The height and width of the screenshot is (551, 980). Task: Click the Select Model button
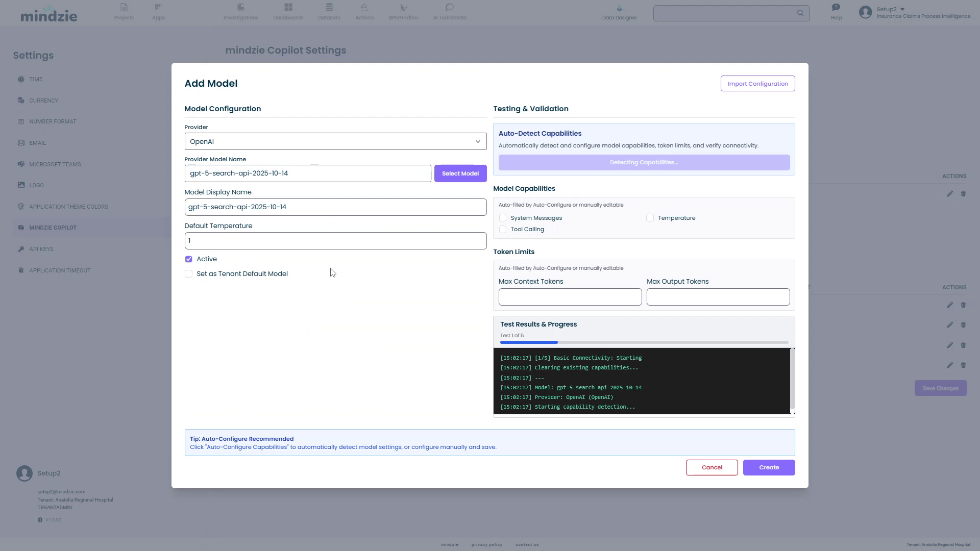point(460,173)
